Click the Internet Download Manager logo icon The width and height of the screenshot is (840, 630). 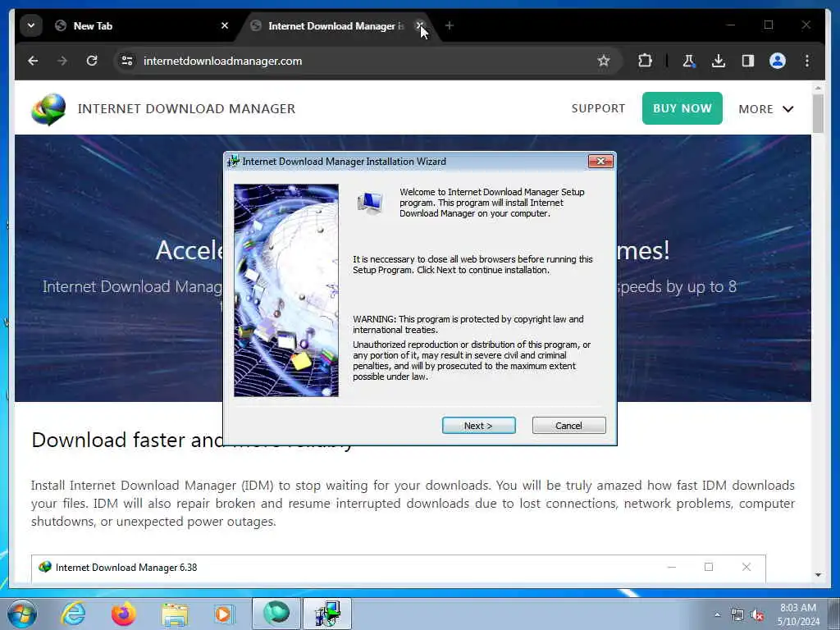pyautogui.click(x=48, y=109)
